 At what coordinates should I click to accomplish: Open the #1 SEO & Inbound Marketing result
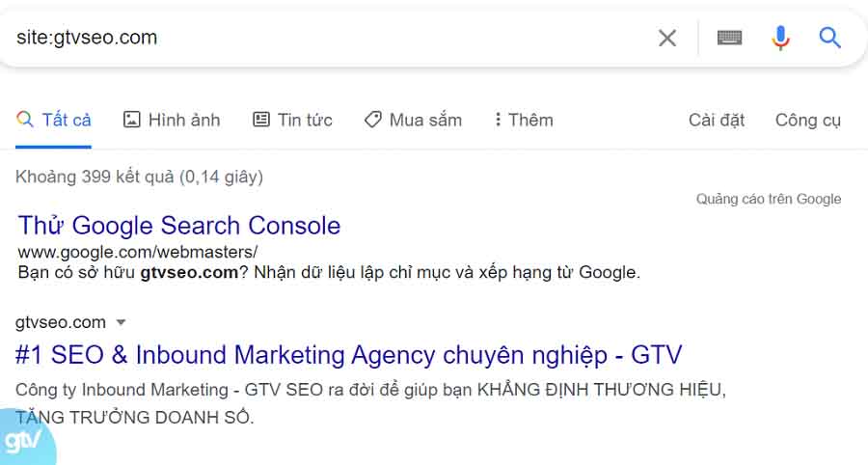(349, 354)
